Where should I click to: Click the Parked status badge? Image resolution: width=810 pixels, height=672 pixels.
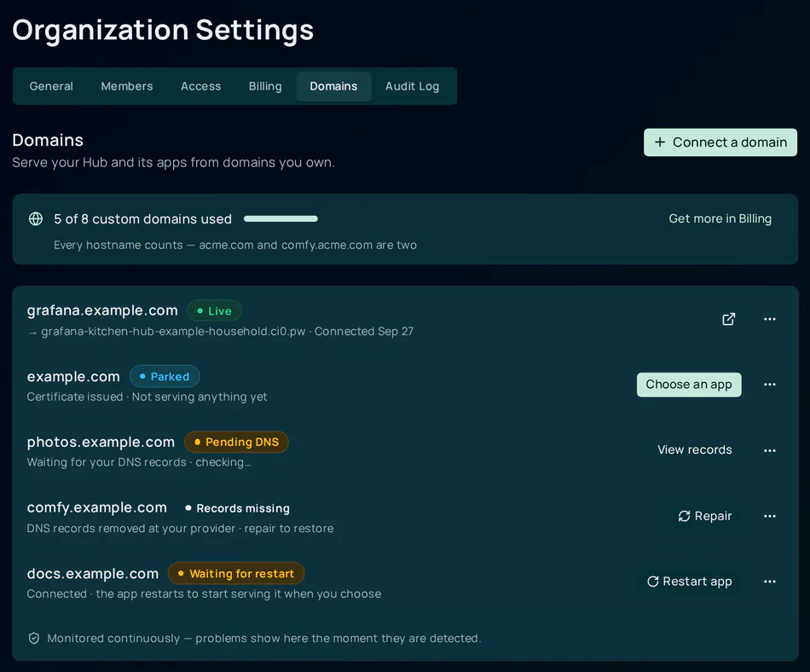(165, 377)
